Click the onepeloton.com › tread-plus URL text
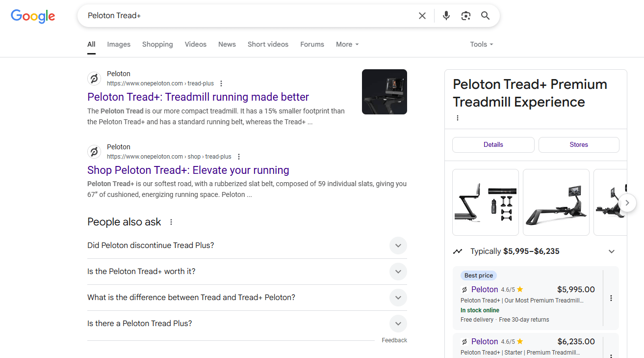This screenshot has width=644, height=358. 160,83
